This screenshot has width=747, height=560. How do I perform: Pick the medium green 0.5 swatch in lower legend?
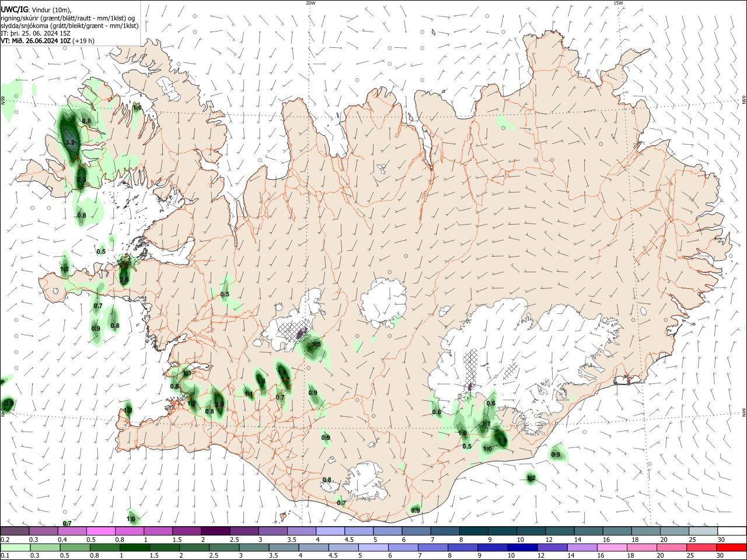(75, 548)
